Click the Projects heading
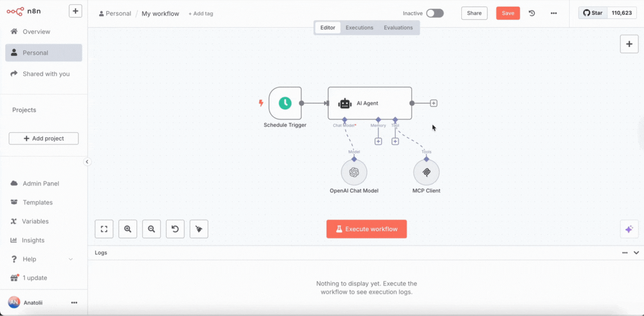 (24, 110)
